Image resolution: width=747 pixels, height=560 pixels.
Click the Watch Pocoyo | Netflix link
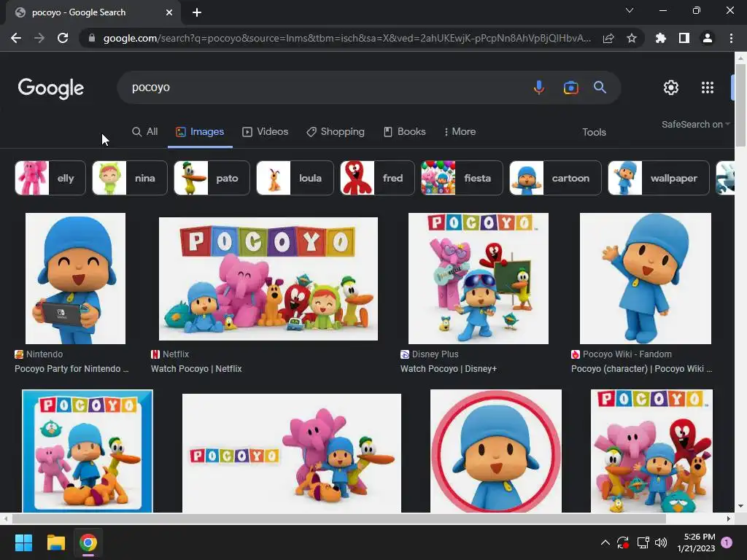196,369
